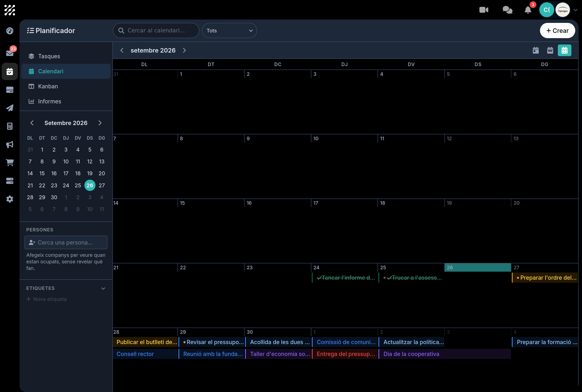This screenshot has height=392, width=582.
Task: Open the Consell rector event
Action: tap(145, 354)
